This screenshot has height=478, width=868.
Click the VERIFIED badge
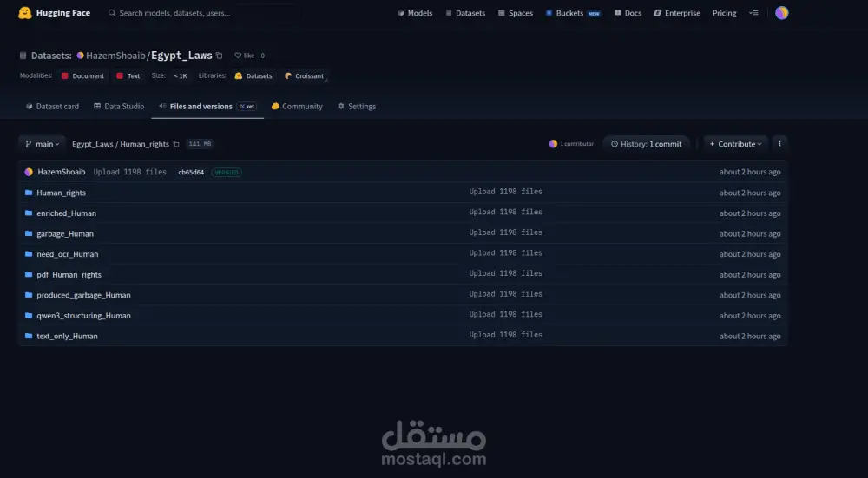coord(227,172)
